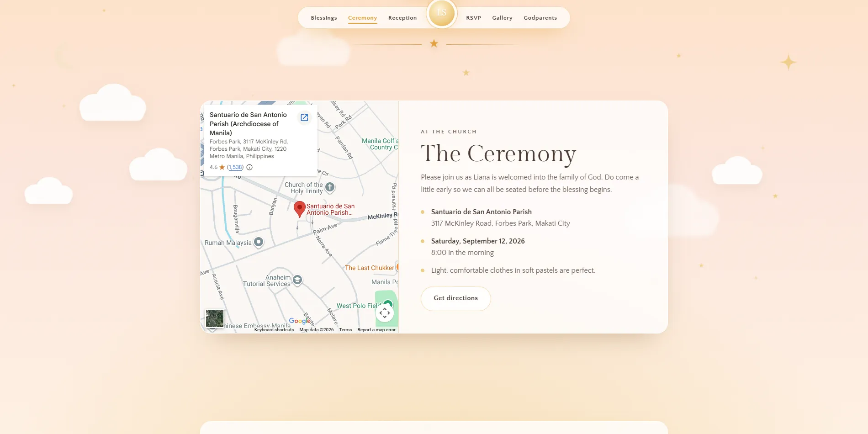Viewport: 868px width, 434px height.
Task: Navigate to the Gallery section
Action: [x=502, y=18]
